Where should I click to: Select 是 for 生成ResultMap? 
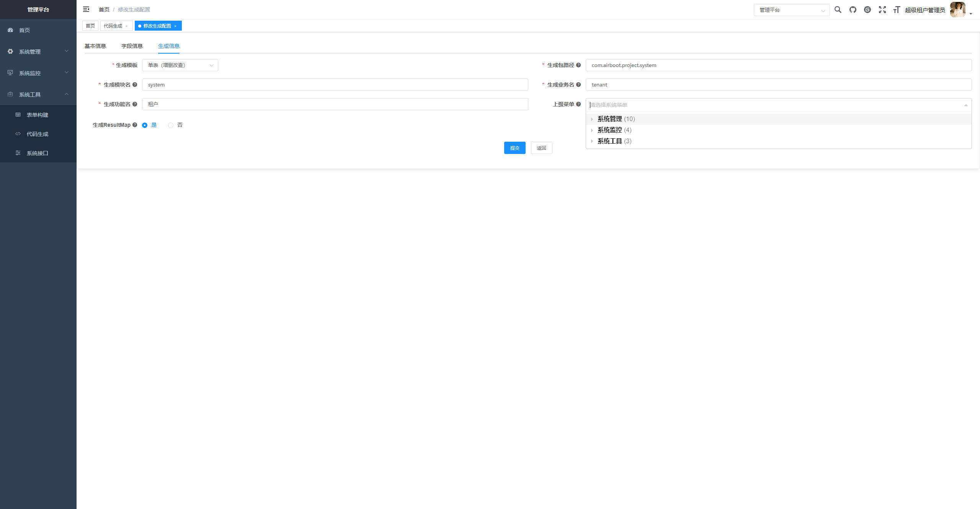click(149, 125)
